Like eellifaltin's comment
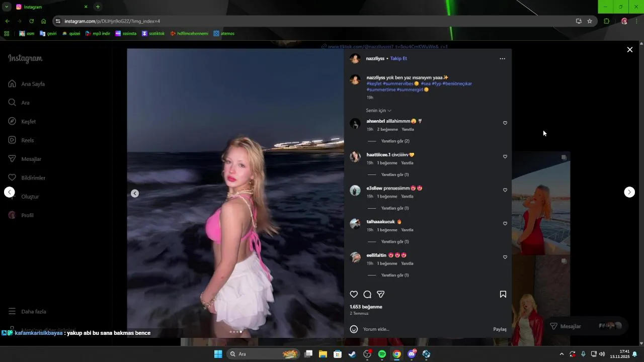Image resolution: width=644 pixels, height=362 pixels. 505,257
